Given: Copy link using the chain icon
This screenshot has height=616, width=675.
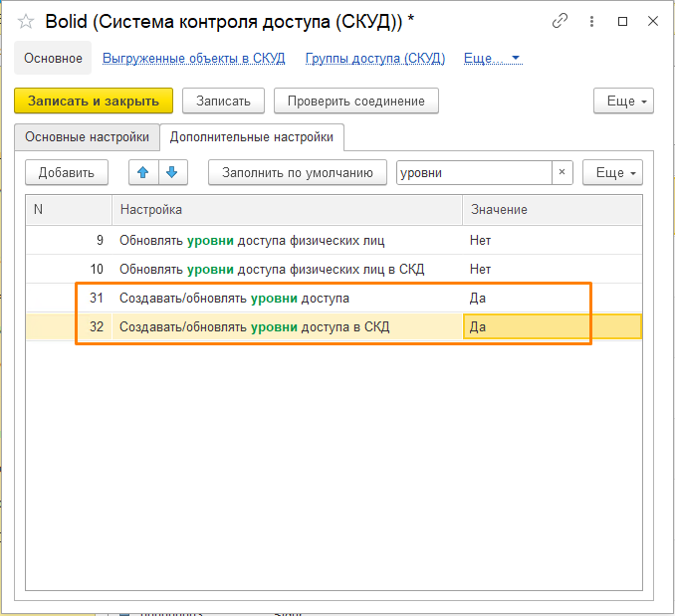Looking at the screenshot, I should coord(561,21).
